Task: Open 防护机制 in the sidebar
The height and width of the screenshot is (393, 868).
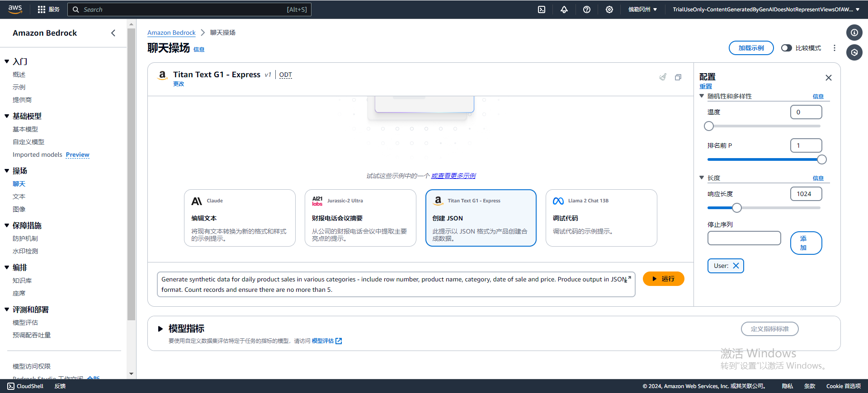Action: [25, 239]
